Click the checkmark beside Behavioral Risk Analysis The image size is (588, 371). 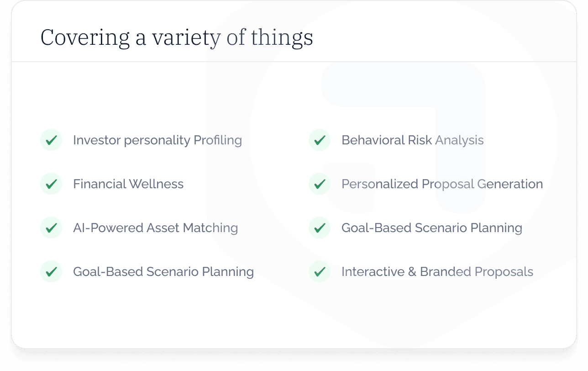(x=320, y=140)
